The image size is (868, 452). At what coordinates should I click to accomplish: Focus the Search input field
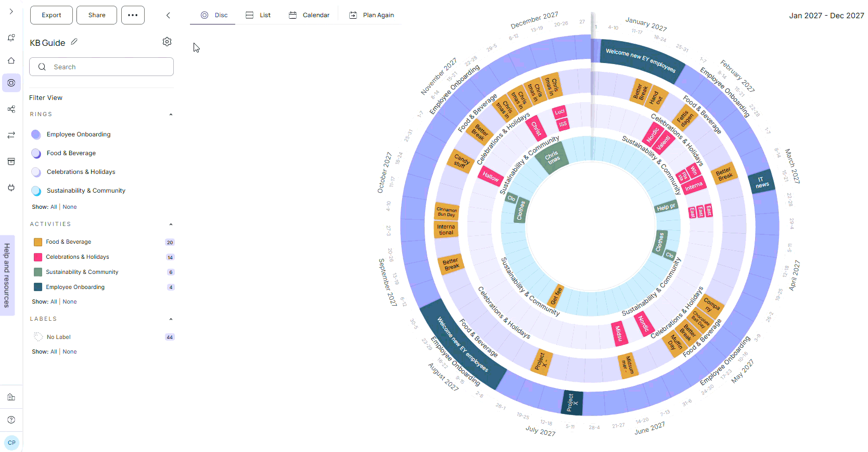click(101, 67)
